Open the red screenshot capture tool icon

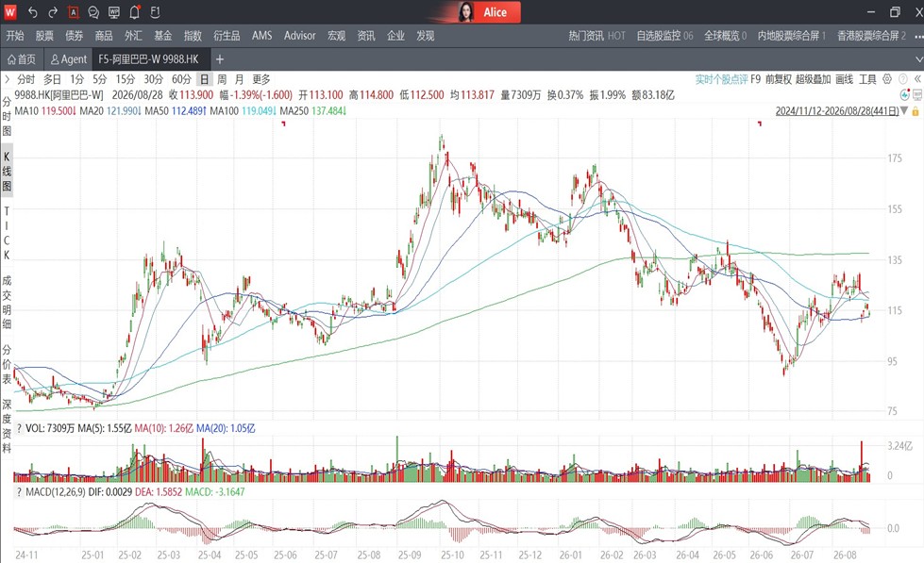(x=73, y=11)
